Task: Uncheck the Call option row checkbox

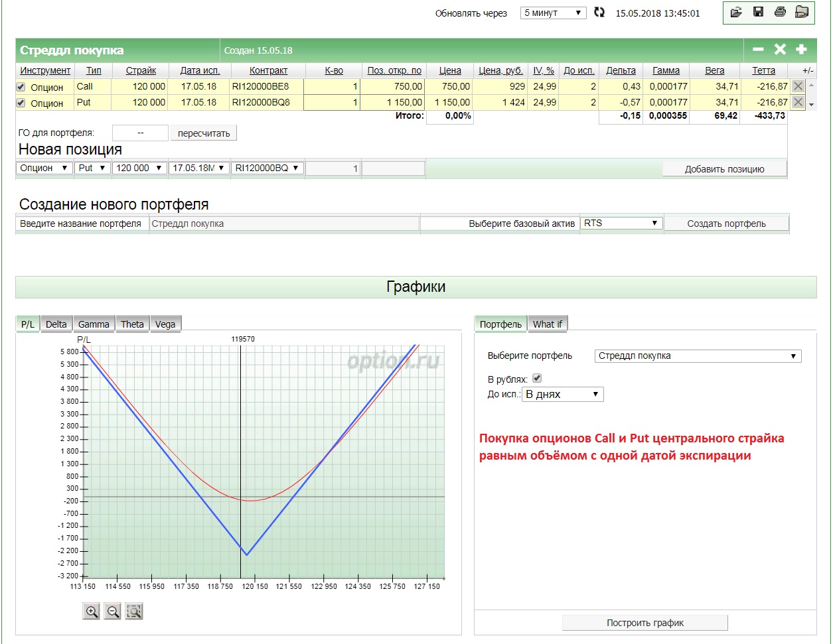Action: pos(21,87)
